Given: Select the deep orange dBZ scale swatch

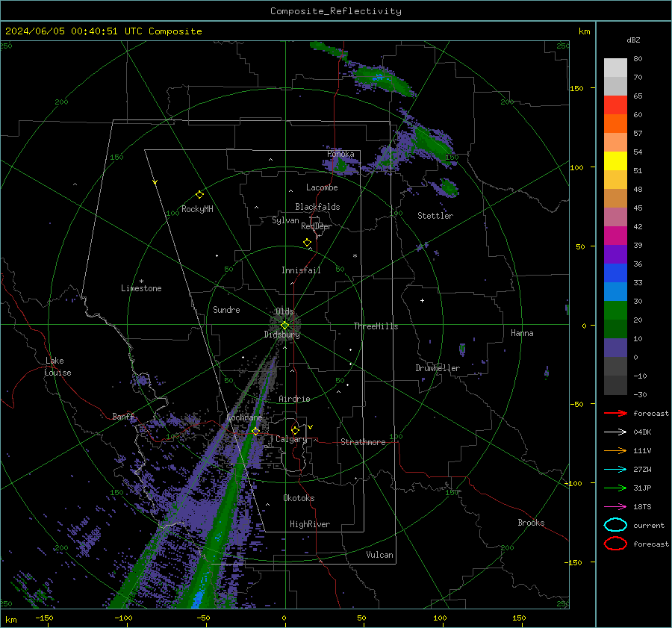Looking at the screenshot, I should (615, 123).
